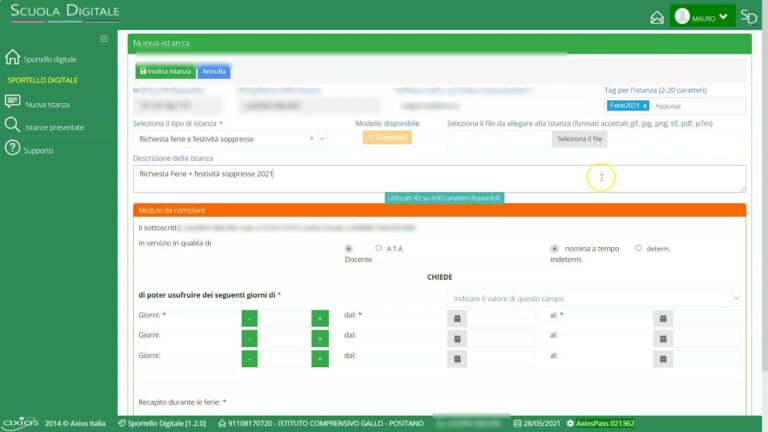
Task: Click the Download modello button
Action: 387,138
